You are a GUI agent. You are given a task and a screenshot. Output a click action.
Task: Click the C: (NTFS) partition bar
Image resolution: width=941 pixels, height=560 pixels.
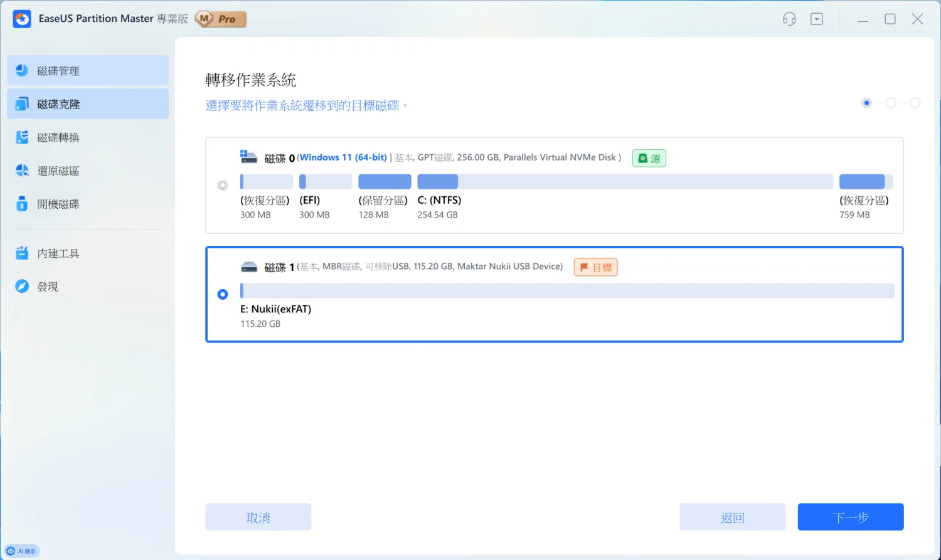(x=625, y=182)
